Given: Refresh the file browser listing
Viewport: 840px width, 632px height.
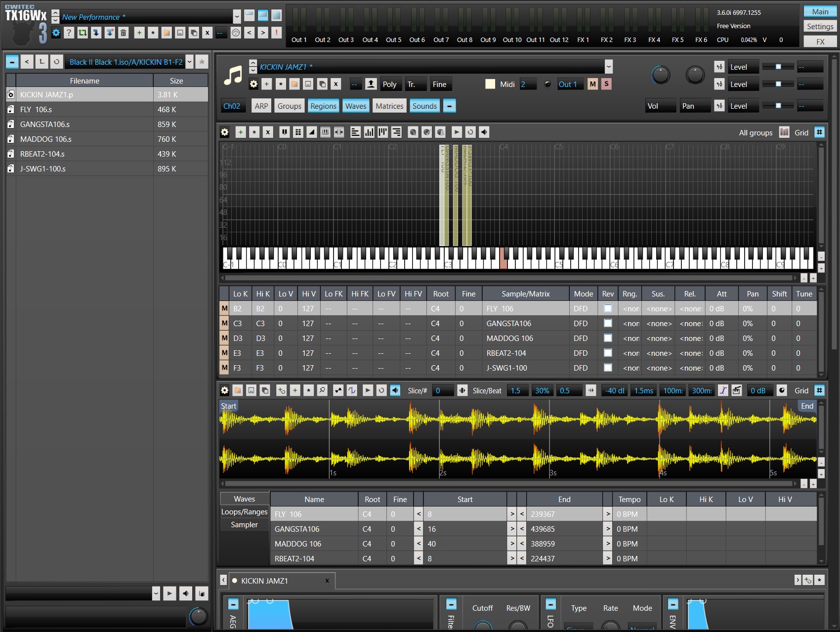Looking at the screenshot, I should coord(57,62).
